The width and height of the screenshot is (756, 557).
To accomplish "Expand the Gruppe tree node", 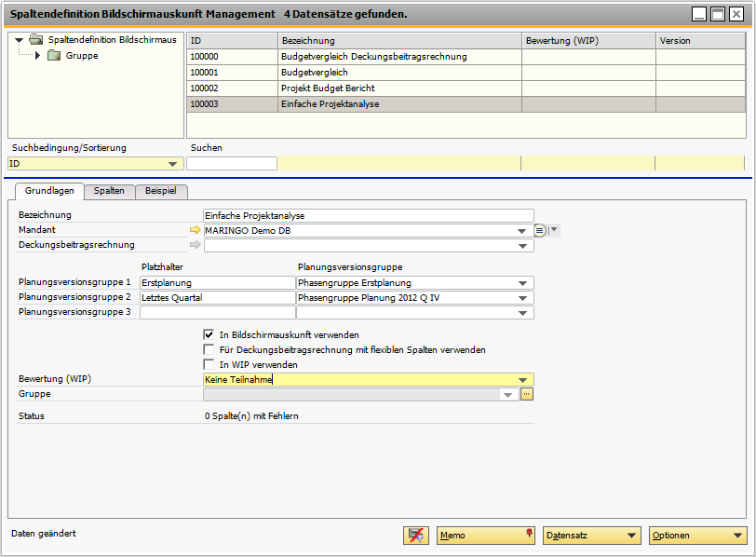I will 37,56.
